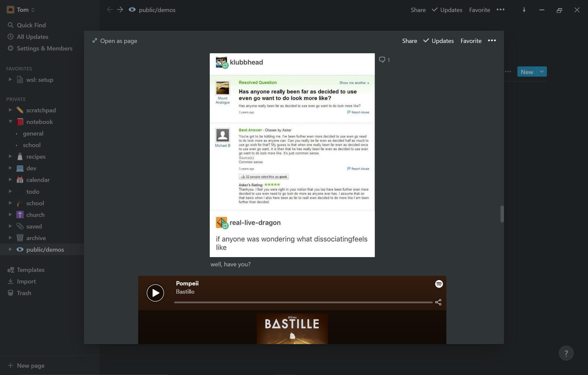Screen dimensions: 588x375
Task: Favorite the previewed page
Action: (471, 41)
